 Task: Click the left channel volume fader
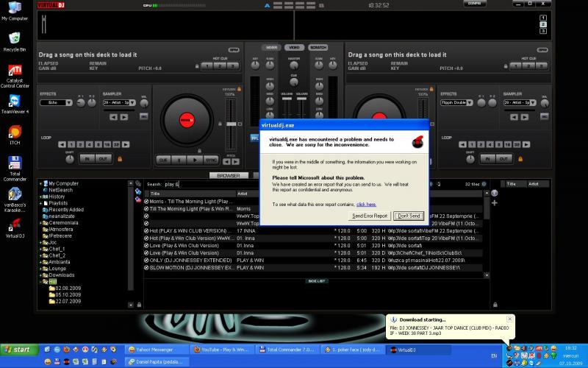point(287,99)
